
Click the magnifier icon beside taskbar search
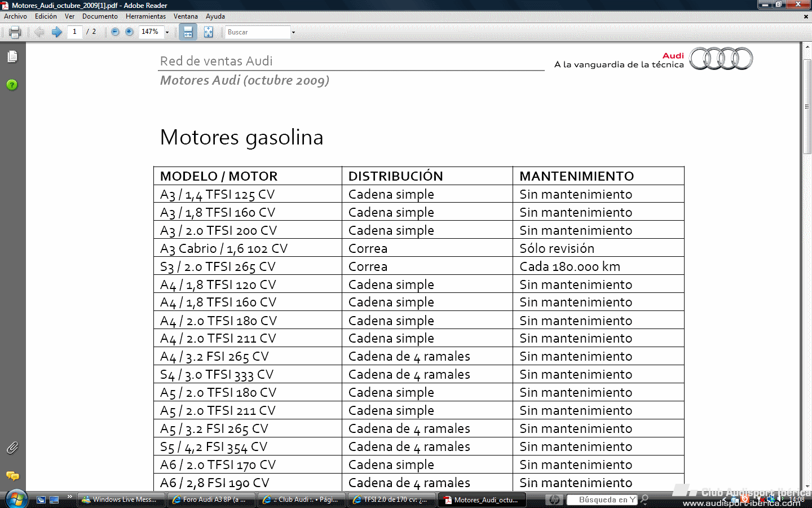click(645, 500)
